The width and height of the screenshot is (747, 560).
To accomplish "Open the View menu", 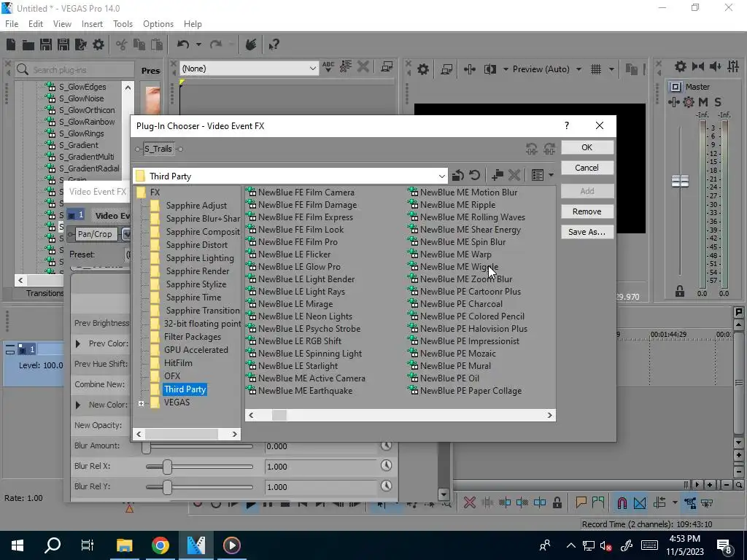I will (x=62, y=24).
